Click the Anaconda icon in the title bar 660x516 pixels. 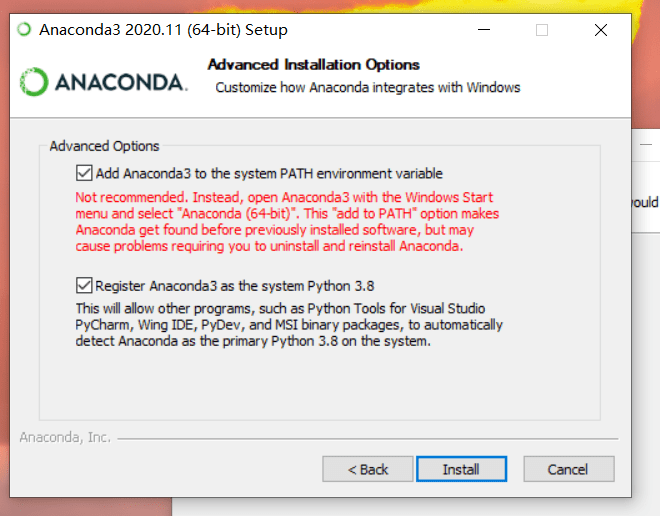(24, 29)
